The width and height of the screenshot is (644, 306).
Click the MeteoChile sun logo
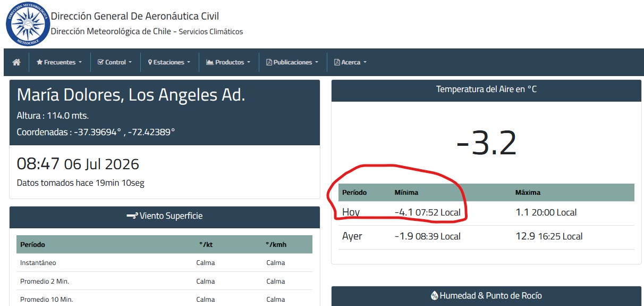click(x=28, y=23)
